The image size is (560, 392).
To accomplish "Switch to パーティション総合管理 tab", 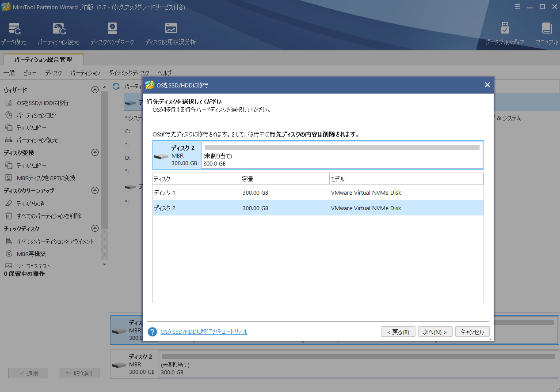I will pos(43,60).
